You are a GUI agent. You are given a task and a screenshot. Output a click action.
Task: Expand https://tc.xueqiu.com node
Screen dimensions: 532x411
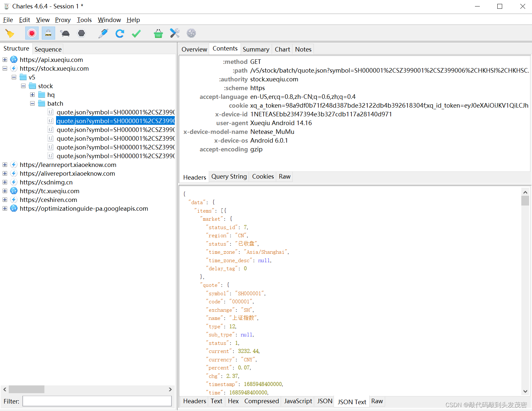(5, 191)
